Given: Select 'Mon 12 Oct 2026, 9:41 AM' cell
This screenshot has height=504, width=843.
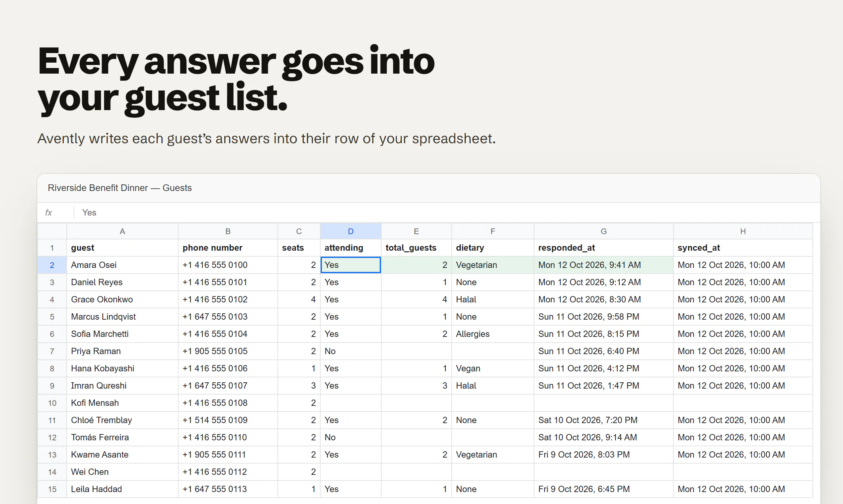Looking at the screenshot, I should point(603,265).
